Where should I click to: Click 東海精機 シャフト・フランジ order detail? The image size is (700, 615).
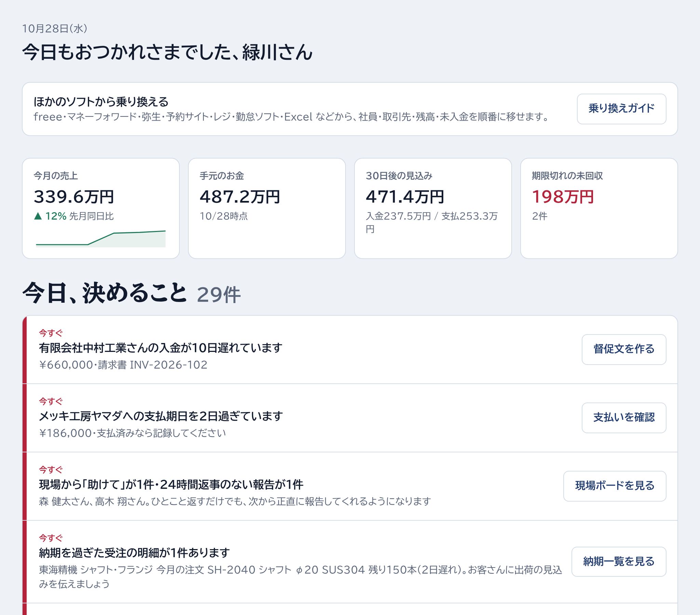tap(300, 577)
